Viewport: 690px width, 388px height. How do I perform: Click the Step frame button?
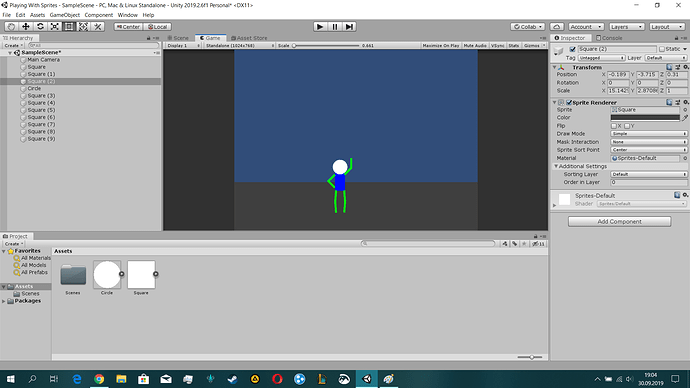pos(349,27)
